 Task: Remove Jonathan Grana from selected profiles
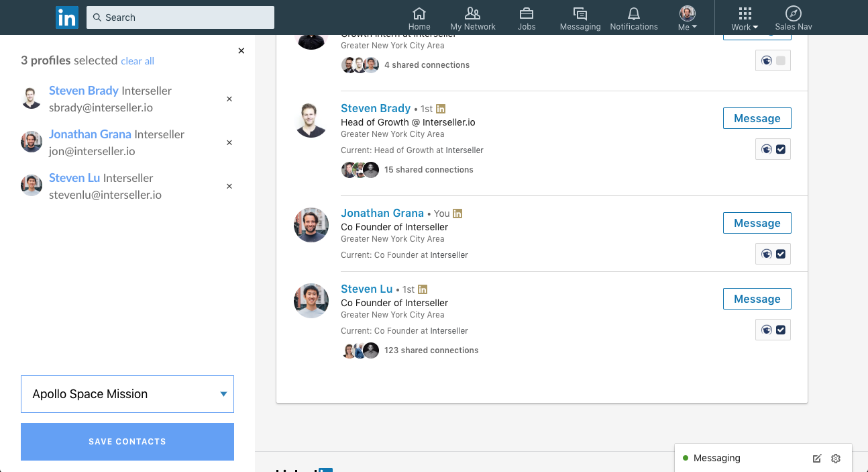[229, 142]
